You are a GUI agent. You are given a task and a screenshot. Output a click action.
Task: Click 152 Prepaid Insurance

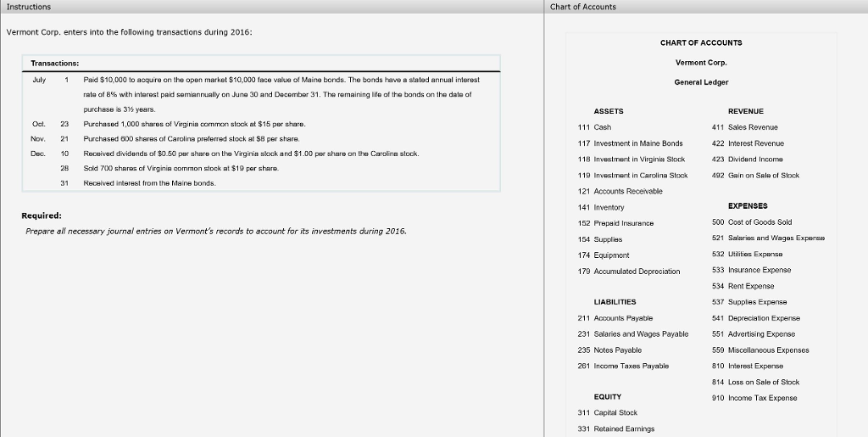click(615, 223)
